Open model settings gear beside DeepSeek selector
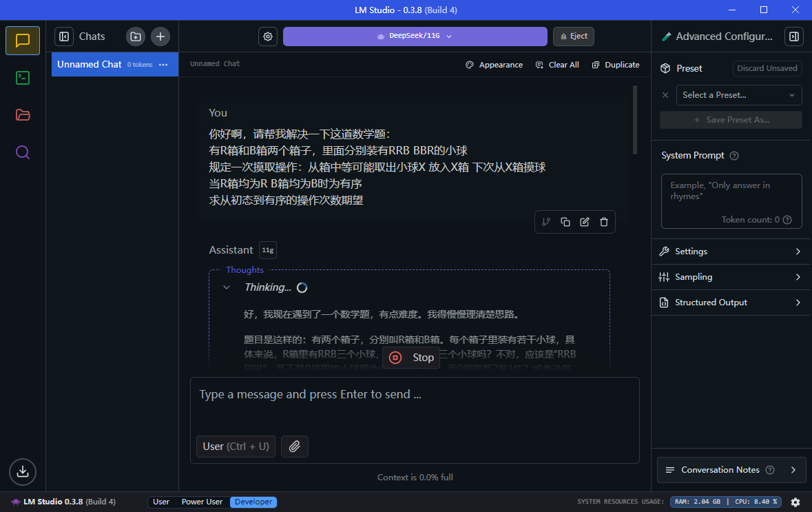 tap(268, 37)
